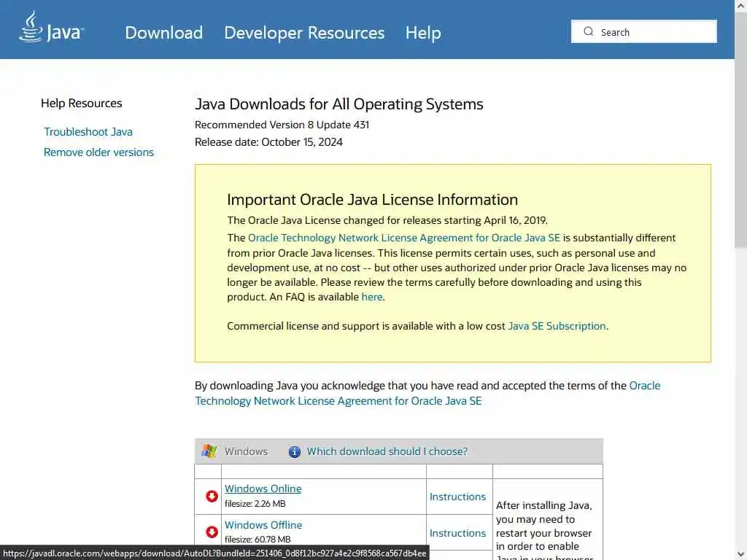Open 'Which download should I choose?' link
The image size is (747, 560).
tap(387, 451)
